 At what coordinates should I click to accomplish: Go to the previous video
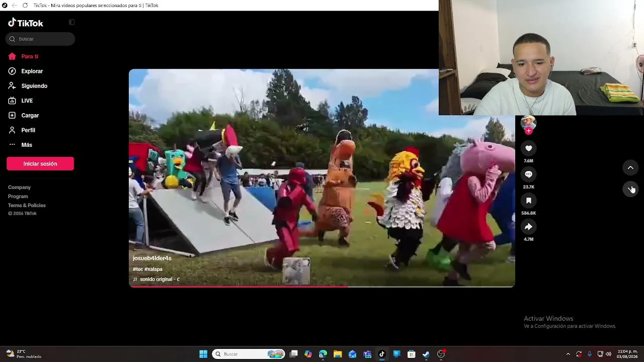[630, 167]
